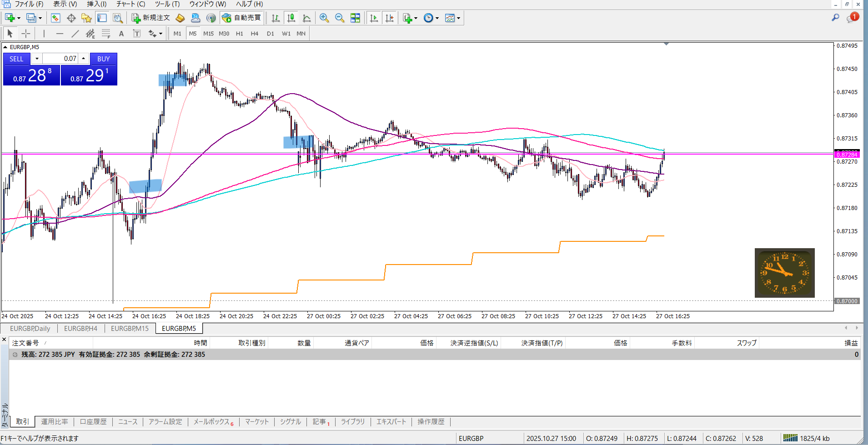Viewport: 868px width, 445px height.
Task: Select the trendline drawing tool
Action: click(75, 34)
